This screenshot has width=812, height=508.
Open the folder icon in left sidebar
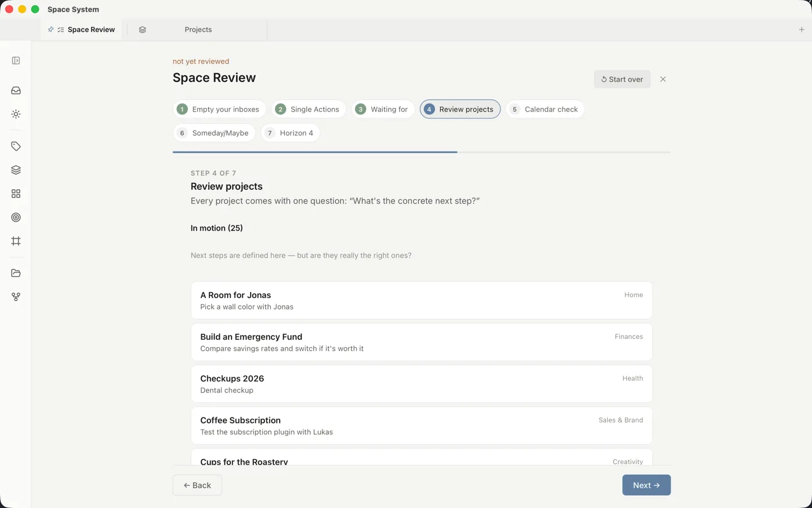pos(16,273)
